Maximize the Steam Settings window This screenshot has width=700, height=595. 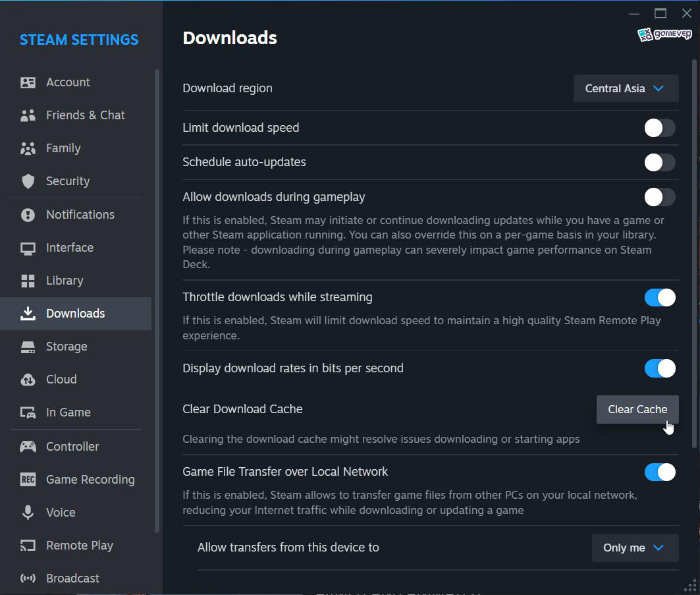pyautogui.click(x=660, y=13)
